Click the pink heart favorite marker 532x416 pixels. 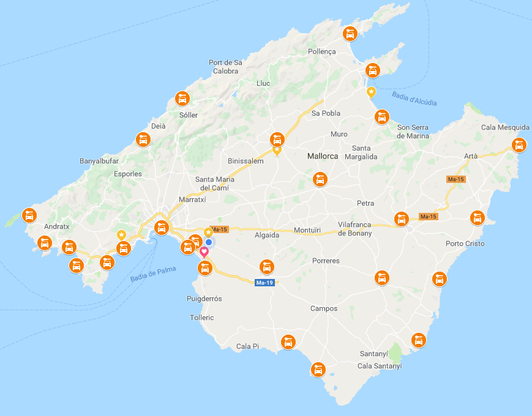[204, 252]
